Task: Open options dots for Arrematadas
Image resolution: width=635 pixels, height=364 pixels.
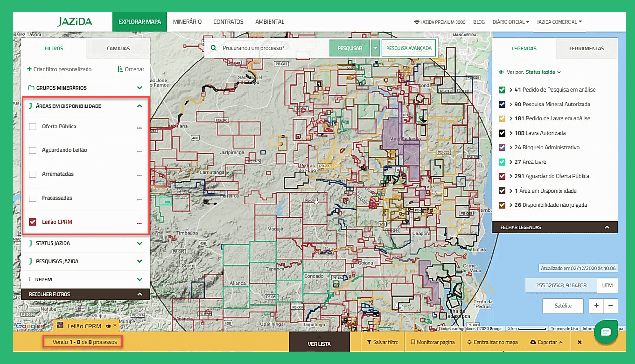Action: pyautogui.click(x=139, y=176)
